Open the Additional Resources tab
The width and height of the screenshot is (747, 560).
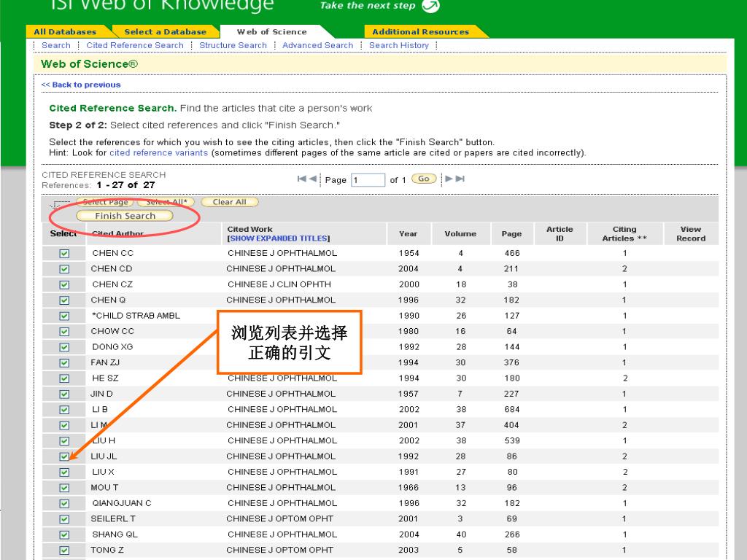(420, 32)
